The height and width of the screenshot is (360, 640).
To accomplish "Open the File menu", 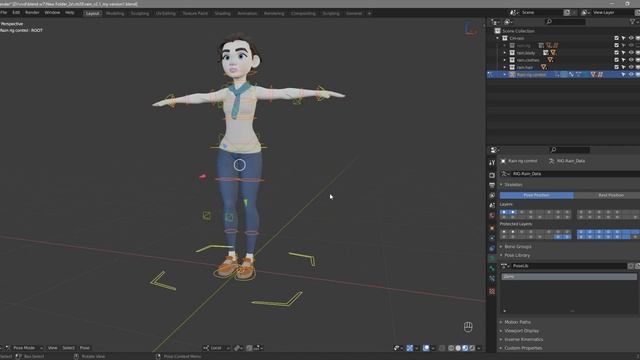I will pyautogui.click(x=4, y=13).
